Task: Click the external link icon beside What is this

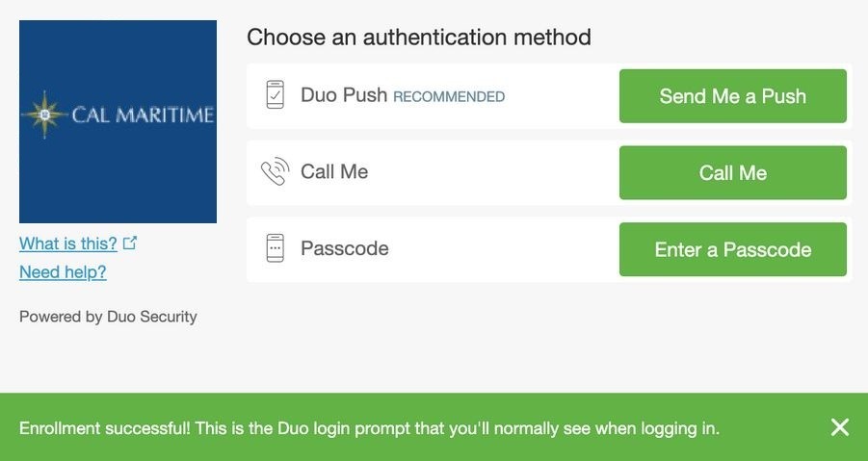Action: pos(129,243)
